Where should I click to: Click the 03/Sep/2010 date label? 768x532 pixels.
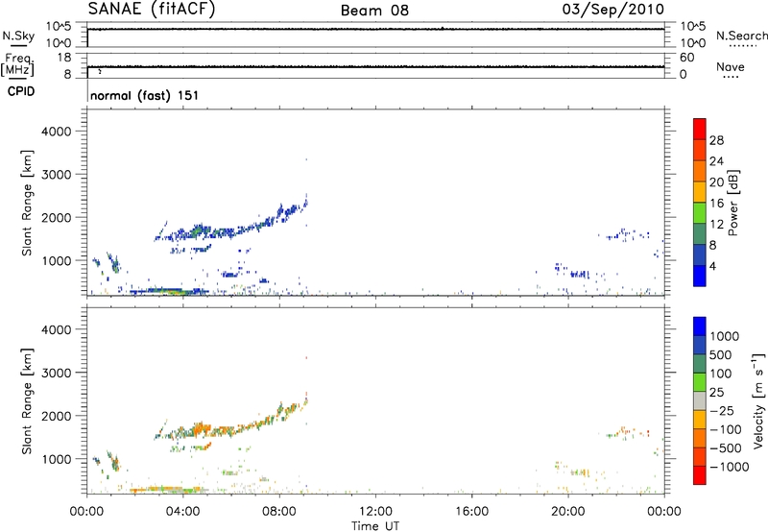pos(613,10)
